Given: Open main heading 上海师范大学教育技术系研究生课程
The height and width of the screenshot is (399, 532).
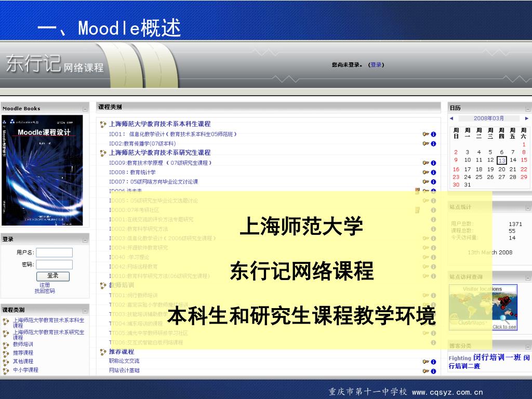Looking at the screenshot, I should coord(160,153).
